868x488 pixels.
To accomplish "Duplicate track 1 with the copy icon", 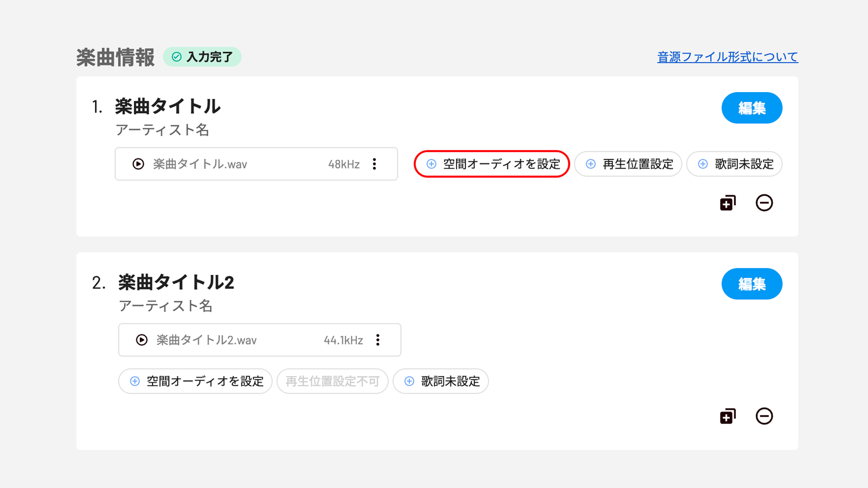I will pos(728,203).
